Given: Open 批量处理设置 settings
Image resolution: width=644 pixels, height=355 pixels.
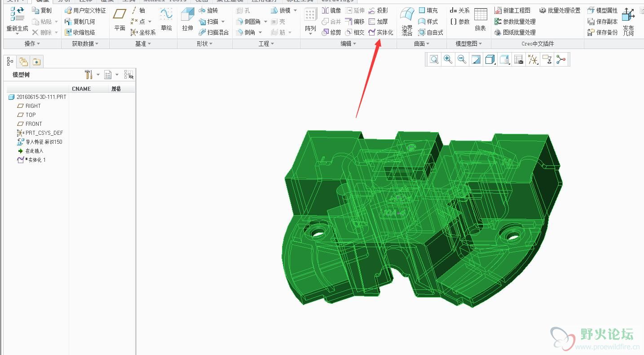Looking at the screenshot, I should pyautogui.click(x=560, y=10).
